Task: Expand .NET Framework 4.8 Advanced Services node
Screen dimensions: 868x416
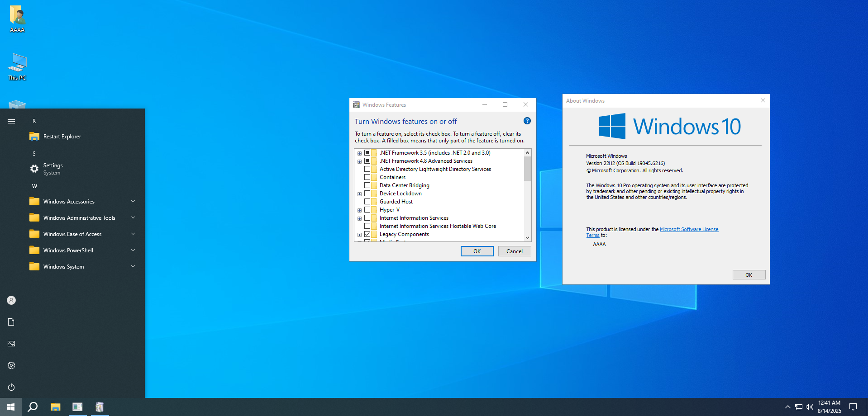Action: click(x=360, y=161)
